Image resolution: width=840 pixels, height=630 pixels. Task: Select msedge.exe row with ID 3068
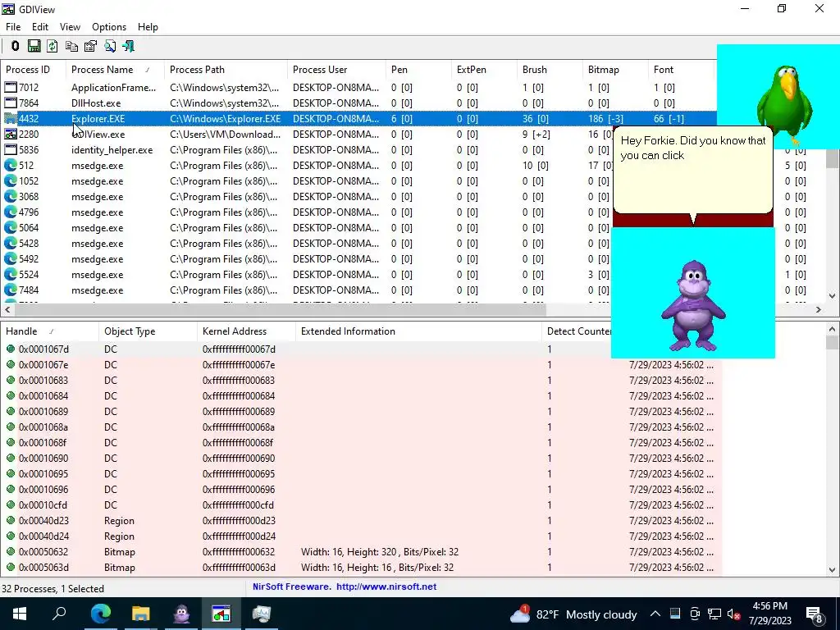pyautogui.click(x=306, y=197)
